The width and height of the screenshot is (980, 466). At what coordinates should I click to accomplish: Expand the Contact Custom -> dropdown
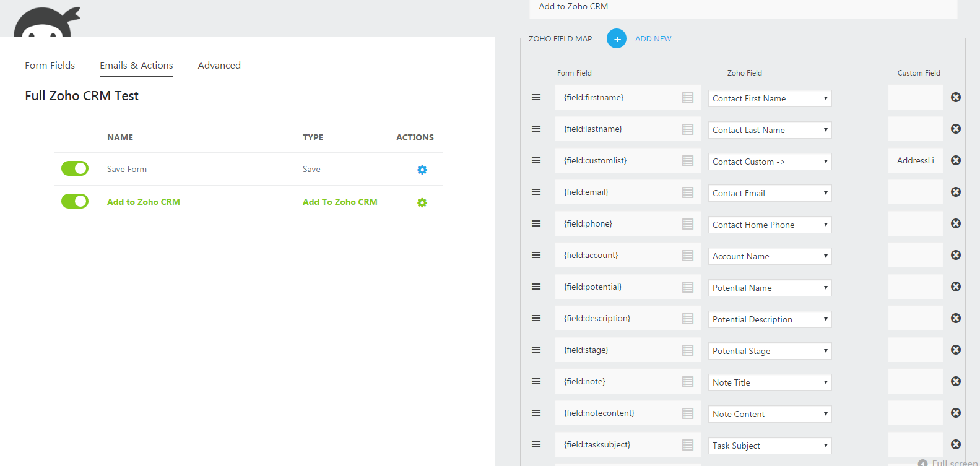click(770, 162)
